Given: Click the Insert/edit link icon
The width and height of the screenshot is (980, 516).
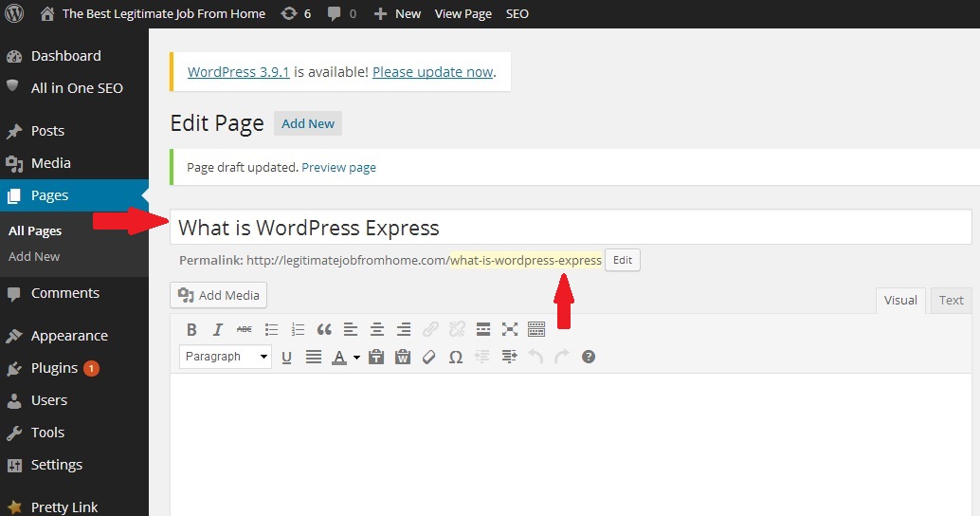Looking at the screenshot, I should [430, 330].
